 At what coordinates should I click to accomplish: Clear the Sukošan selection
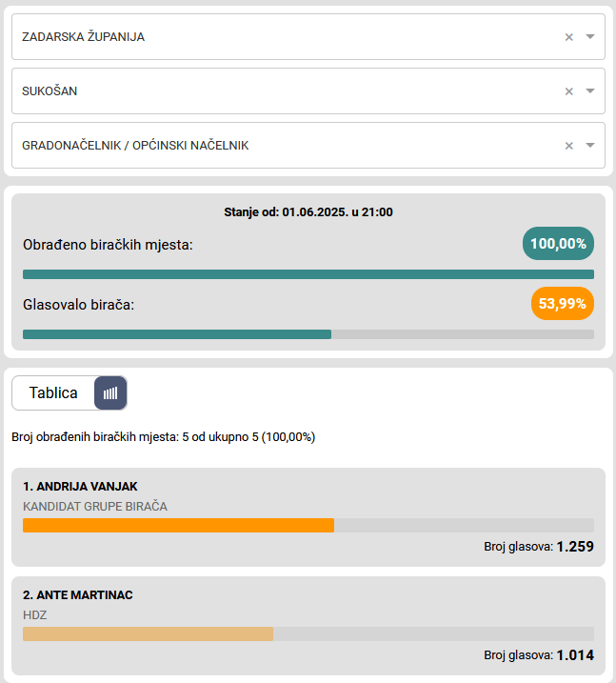point(568,91)
